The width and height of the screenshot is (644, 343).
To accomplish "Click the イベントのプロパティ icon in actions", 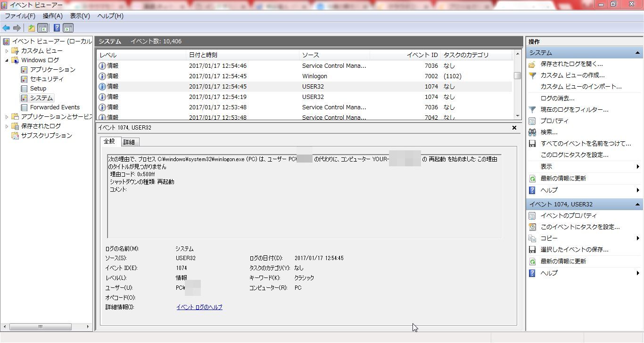I will click(x=532, y=216).
